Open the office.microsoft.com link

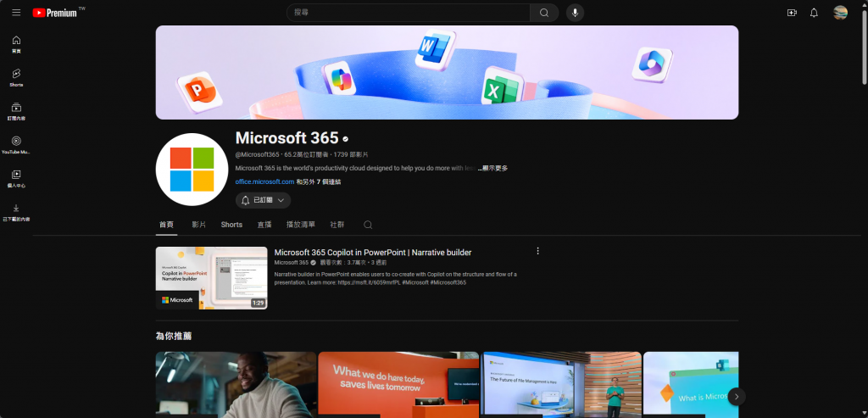(x=264, y=181)
